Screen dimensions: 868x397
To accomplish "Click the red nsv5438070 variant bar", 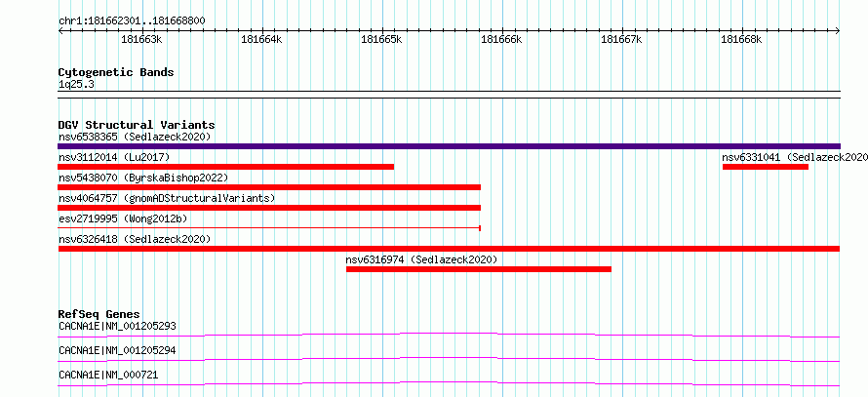I will point(269,187).
